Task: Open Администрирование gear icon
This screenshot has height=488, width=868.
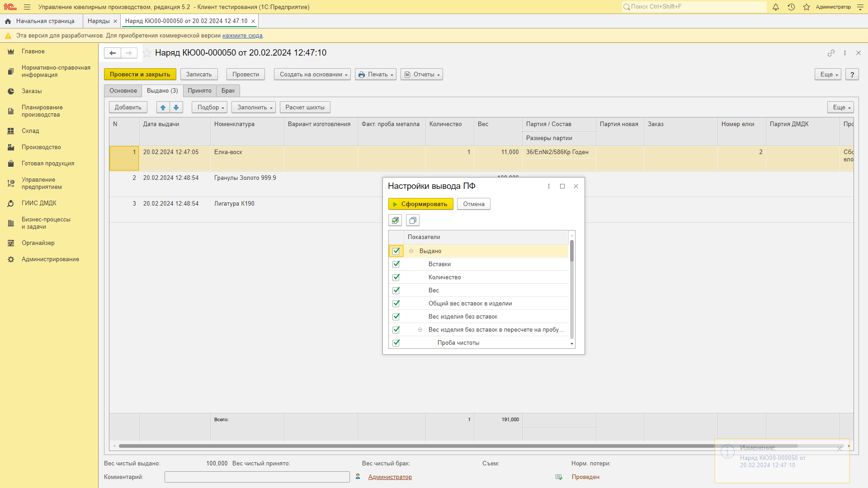Action: [x=11, y=259]
